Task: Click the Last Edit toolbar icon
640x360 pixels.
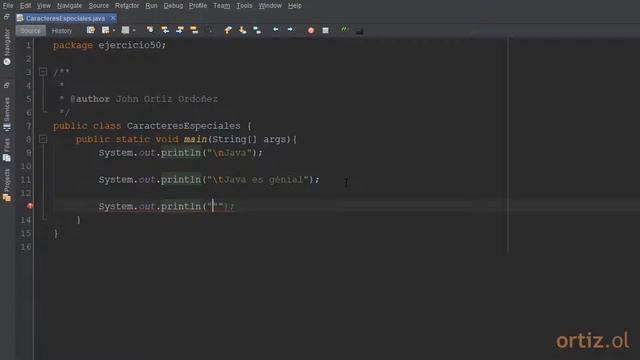Action: (x=91, y=30)
